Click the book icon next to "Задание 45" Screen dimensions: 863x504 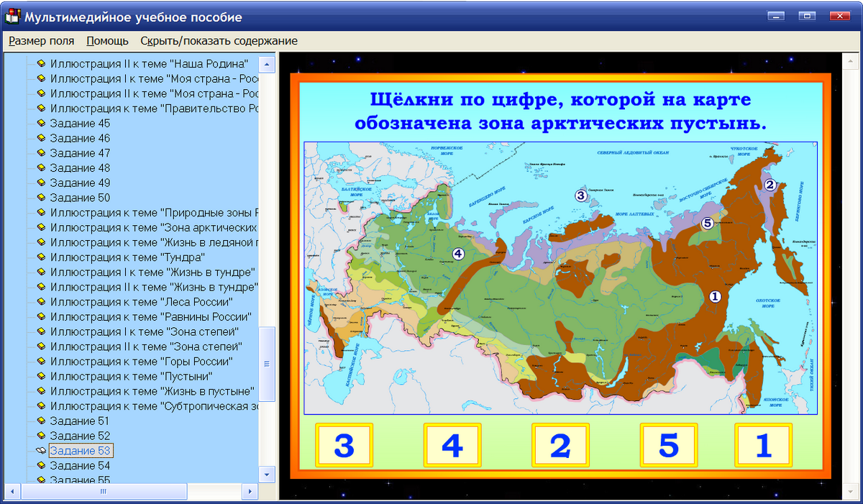[42, 123]
